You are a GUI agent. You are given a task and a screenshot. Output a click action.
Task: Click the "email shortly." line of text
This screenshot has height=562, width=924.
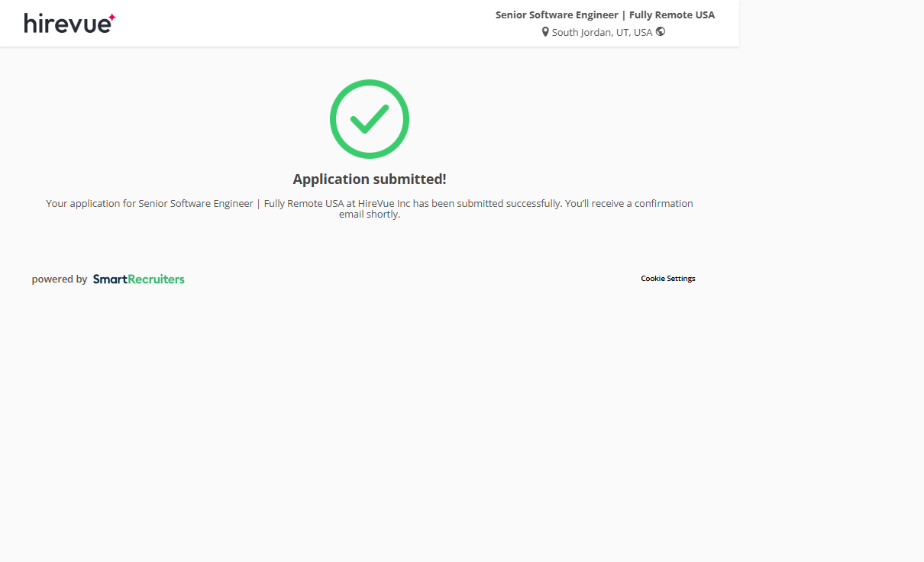(x=370, y=215)
